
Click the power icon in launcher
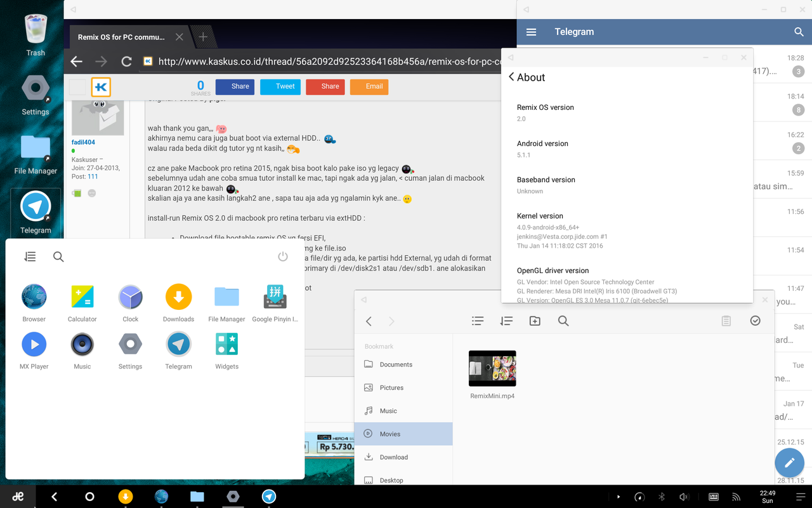point(283,257)
